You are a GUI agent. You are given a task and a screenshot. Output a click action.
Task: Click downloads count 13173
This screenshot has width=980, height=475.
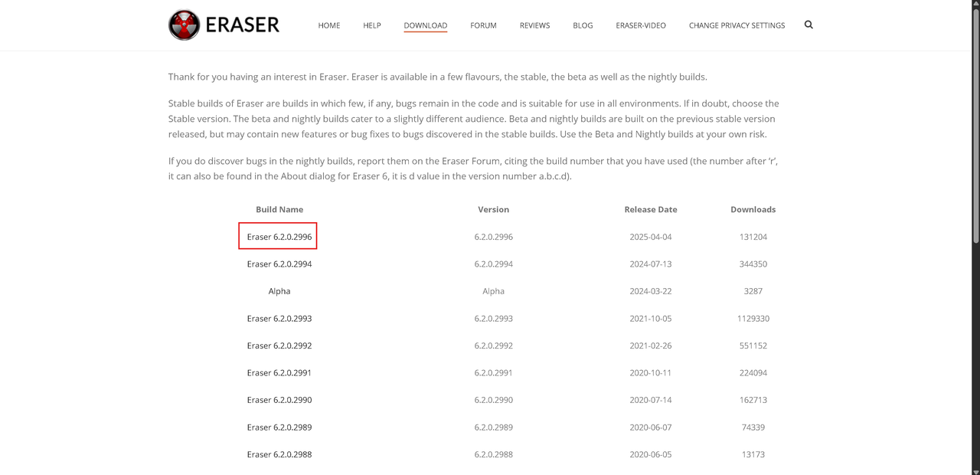click(753, 454)
